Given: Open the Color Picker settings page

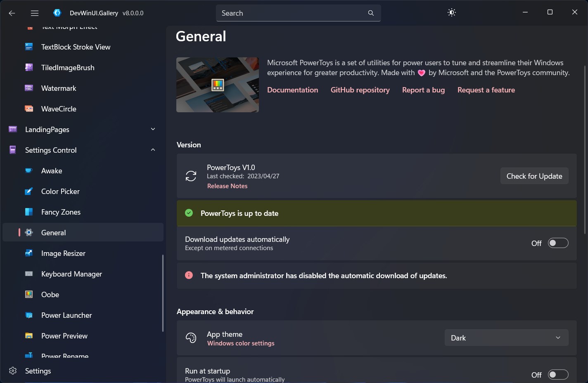Looking at the screenshot, I should tap(83, 191).
